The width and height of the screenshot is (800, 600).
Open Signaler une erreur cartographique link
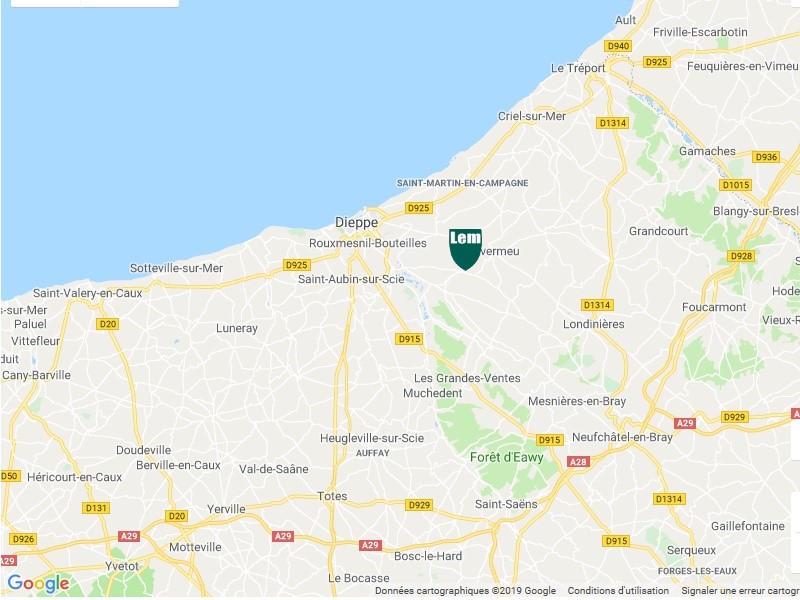point(740,591)
